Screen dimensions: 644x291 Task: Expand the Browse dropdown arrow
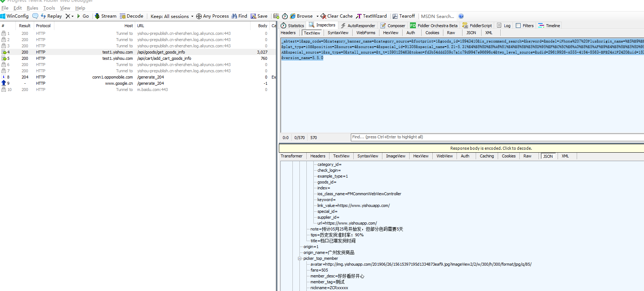(x=317, y=16)
